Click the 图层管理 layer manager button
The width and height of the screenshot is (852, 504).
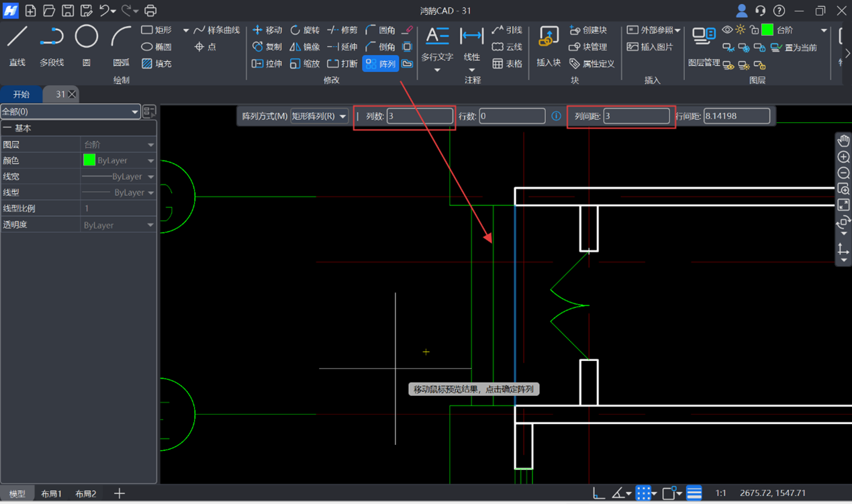(x=704, y=47)
